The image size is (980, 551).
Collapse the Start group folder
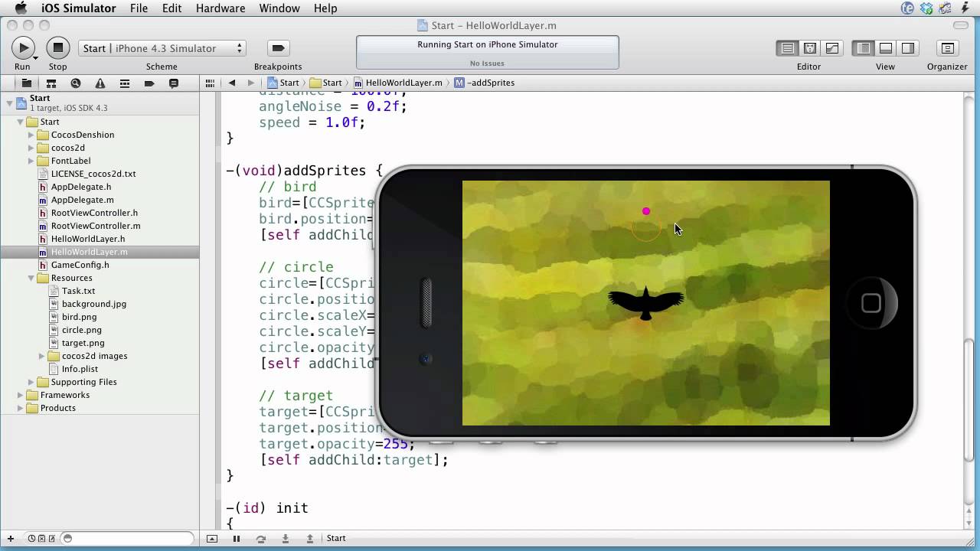[21, 122]
